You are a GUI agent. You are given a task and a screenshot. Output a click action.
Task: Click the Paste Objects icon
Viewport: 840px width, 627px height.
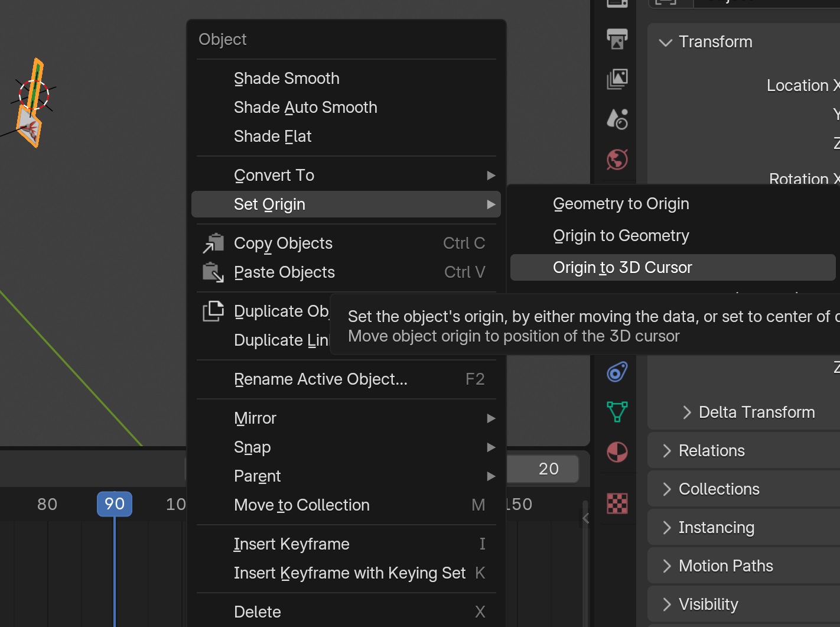coord(213,272)
